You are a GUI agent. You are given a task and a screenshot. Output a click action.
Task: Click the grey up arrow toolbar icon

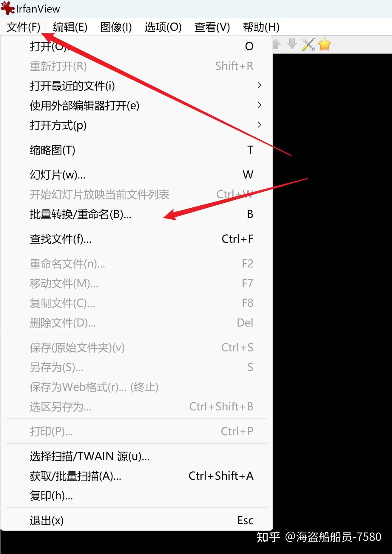point(277,44)
